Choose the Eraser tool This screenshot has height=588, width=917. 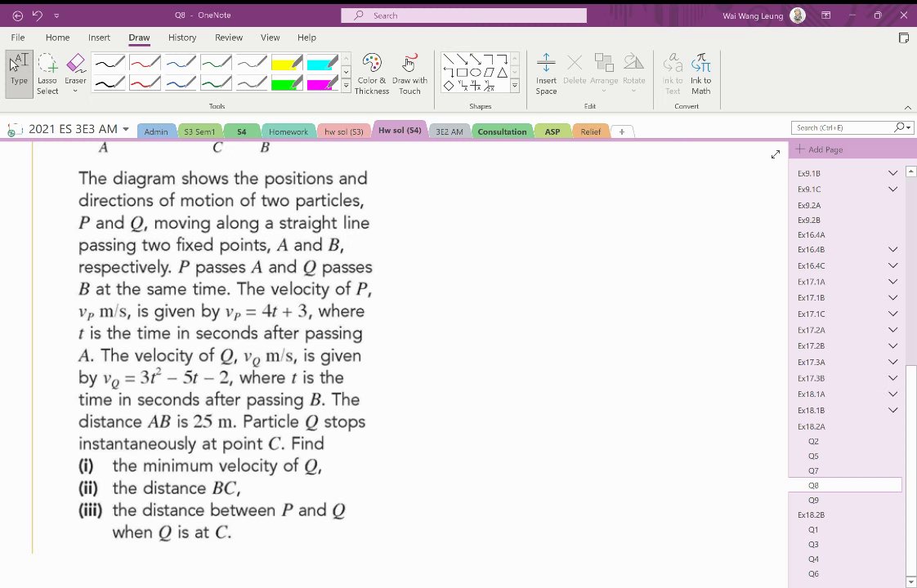[75, 74]
